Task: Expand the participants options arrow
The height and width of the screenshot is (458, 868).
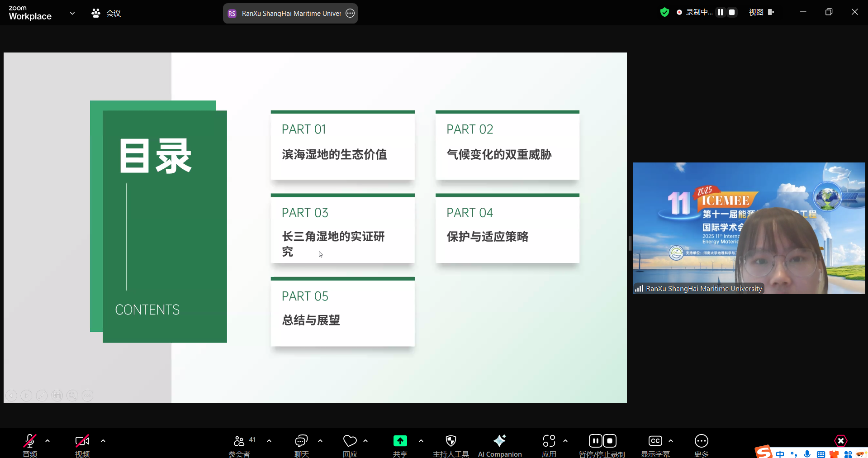Action: tap(269, 441)
